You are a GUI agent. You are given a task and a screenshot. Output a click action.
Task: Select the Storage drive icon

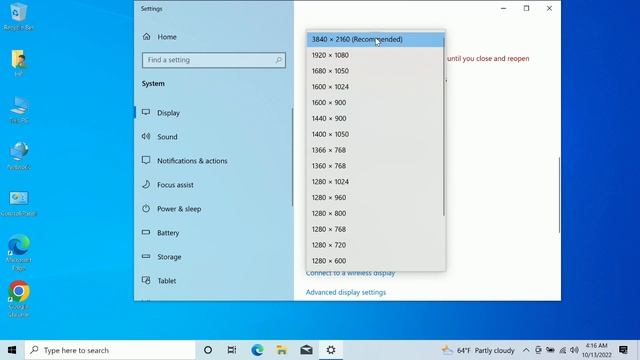pos(146,256)
